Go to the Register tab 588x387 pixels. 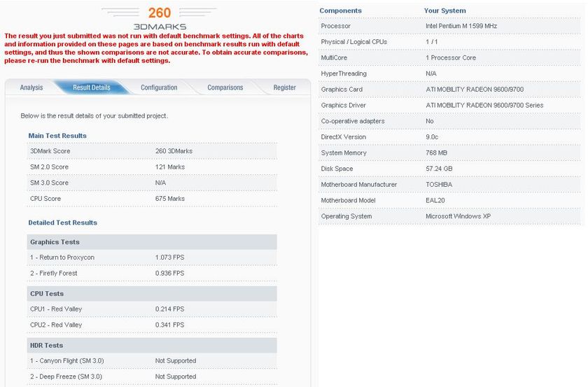[x=284, y=87]
